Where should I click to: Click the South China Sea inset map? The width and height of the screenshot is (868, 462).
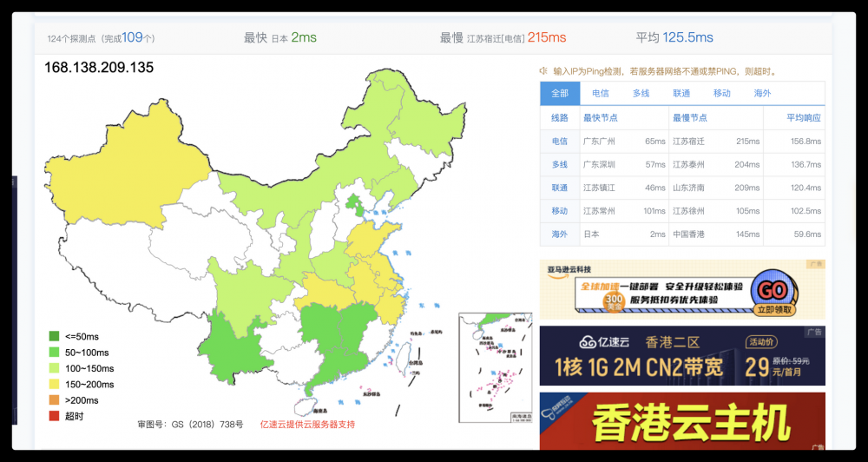pos(495,368)
